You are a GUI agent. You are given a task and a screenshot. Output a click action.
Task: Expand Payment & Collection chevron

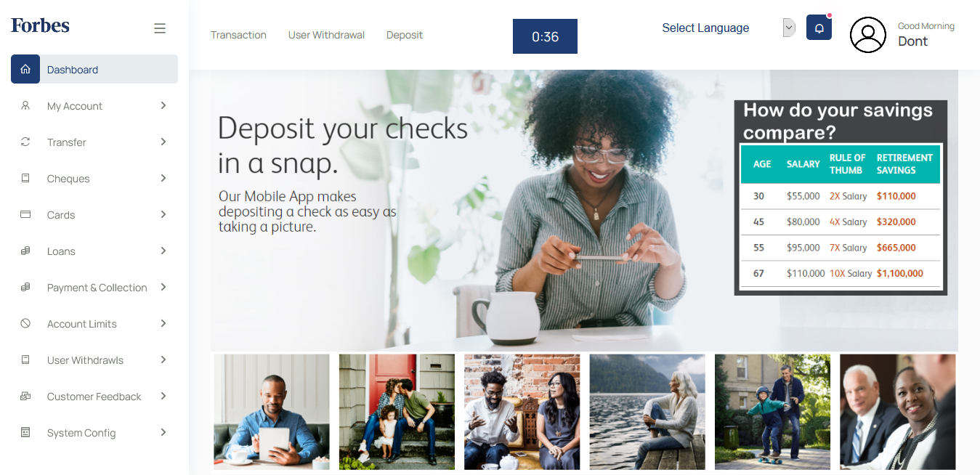pyautogui.click(x=163, y=287)
